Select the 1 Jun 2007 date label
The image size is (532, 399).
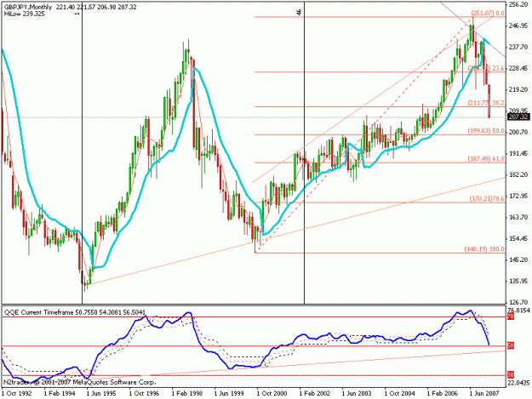pyautogui.click(x=484, y=393)
